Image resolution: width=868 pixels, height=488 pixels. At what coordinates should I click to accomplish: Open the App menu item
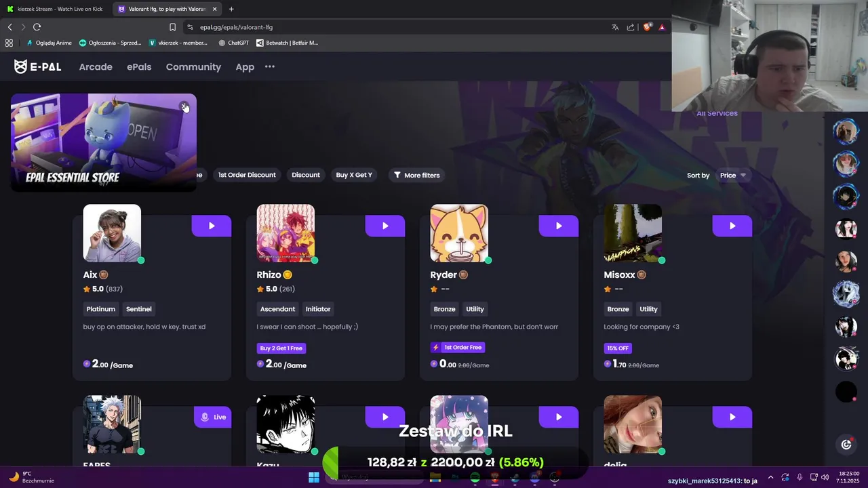245,66
